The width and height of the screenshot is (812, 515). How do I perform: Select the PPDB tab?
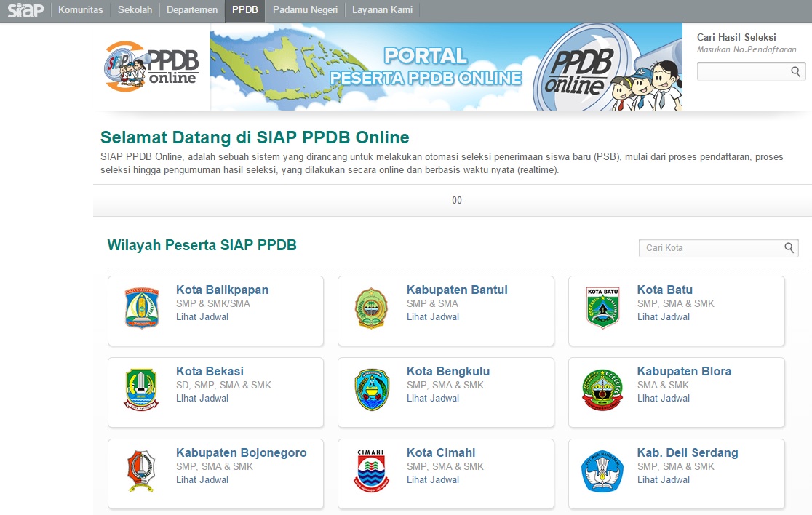[245, 10]
